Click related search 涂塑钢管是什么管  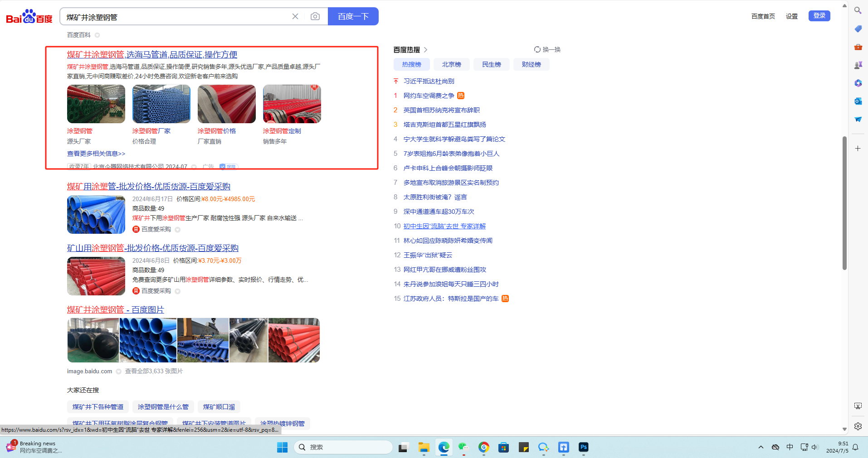coord(163,407)
